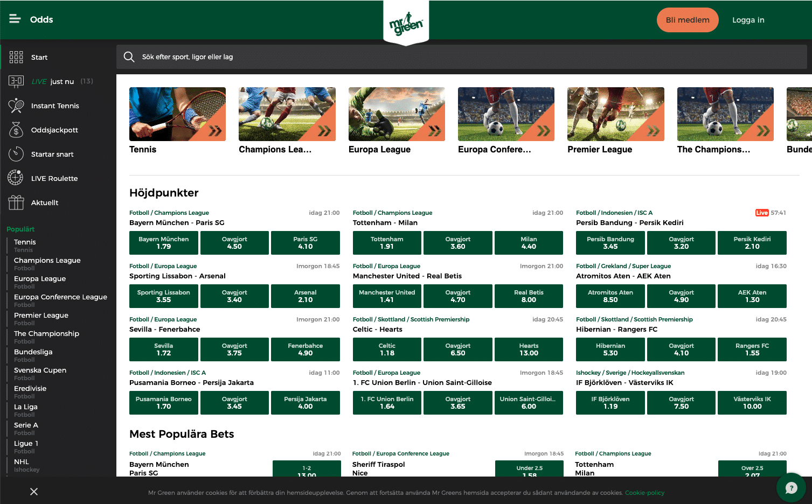Bet on Union Saint-Gilloise at 6.00
Viewport: 812px width, 504px height.
point(529,403)
